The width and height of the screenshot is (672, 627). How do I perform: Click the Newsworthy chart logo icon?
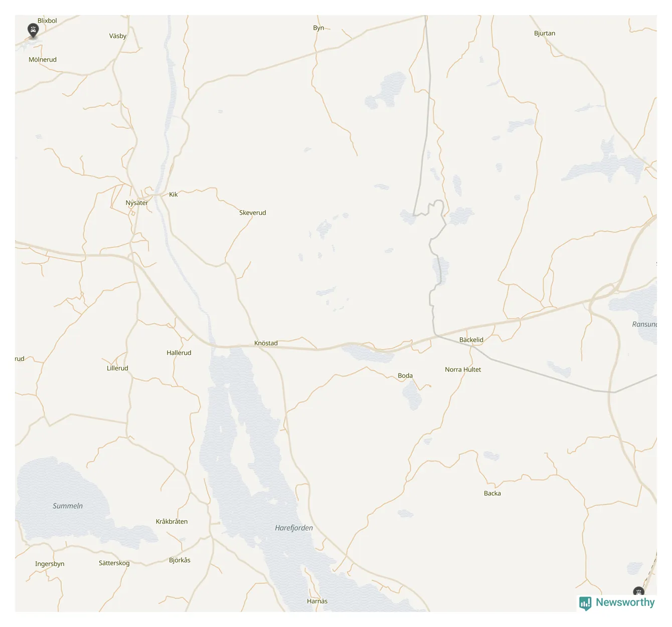coord(585,603)
